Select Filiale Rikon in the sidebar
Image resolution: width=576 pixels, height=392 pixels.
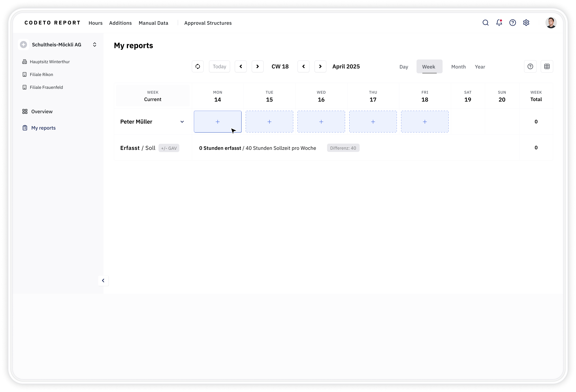(x=41, y=75)
